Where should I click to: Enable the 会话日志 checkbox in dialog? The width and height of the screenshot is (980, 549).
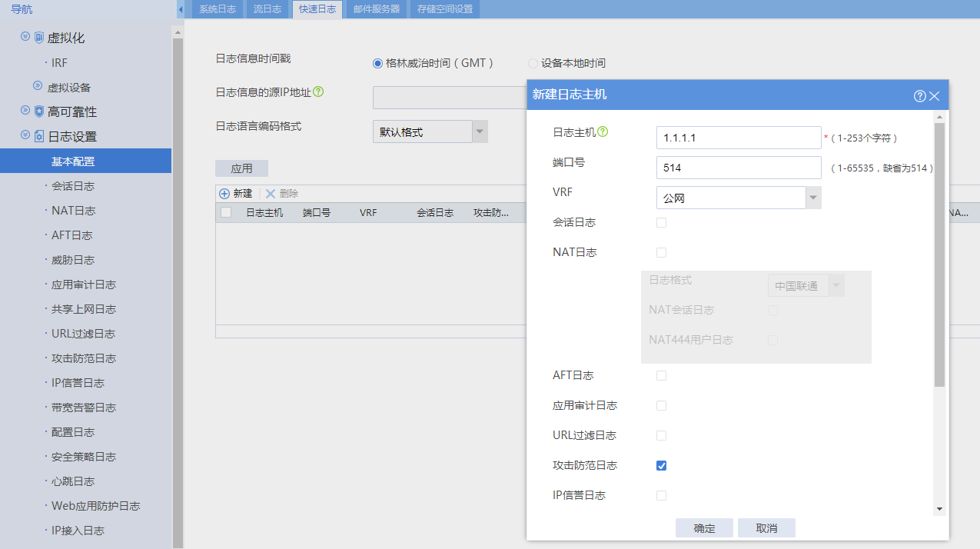tap(661, 223)
